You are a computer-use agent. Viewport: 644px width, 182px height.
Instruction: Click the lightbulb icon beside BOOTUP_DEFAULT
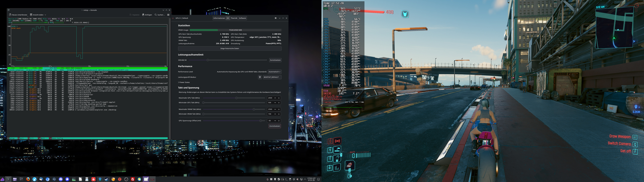260,77
